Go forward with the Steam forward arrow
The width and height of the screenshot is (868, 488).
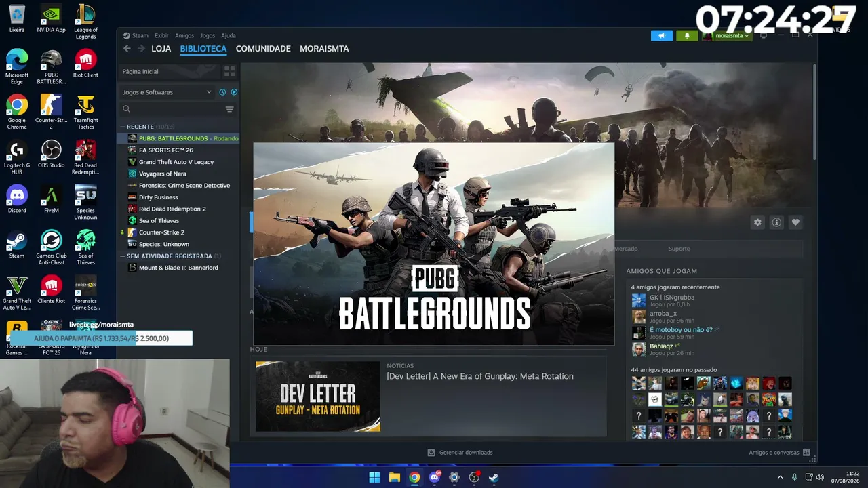tap(141, 49)
